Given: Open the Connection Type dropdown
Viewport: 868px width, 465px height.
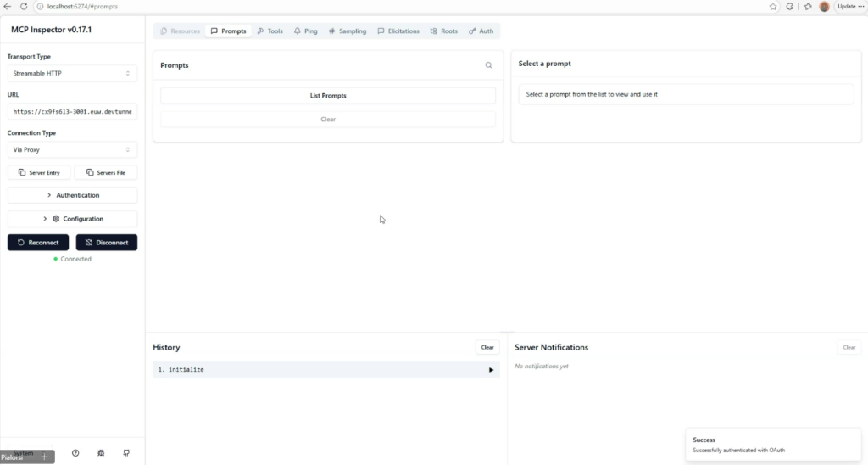Looking at the screenshot, I should point(72,150).
